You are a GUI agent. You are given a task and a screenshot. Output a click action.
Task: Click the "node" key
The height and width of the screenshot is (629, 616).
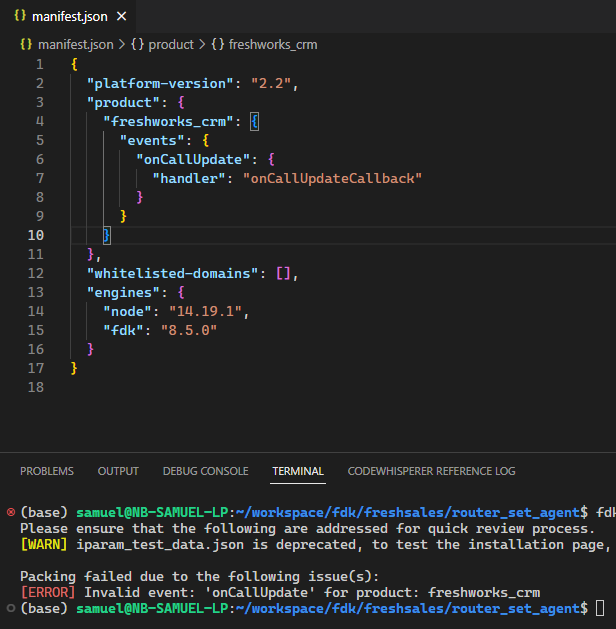[x=128, y=311]
